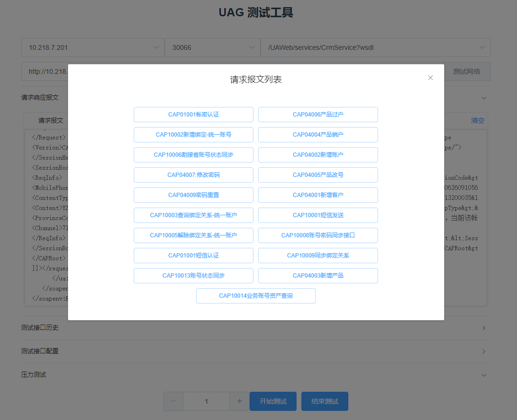This screenshot has height=420, width=517.
Task: Click the <ReqInfo> line in request text
Action: [47, 178]
